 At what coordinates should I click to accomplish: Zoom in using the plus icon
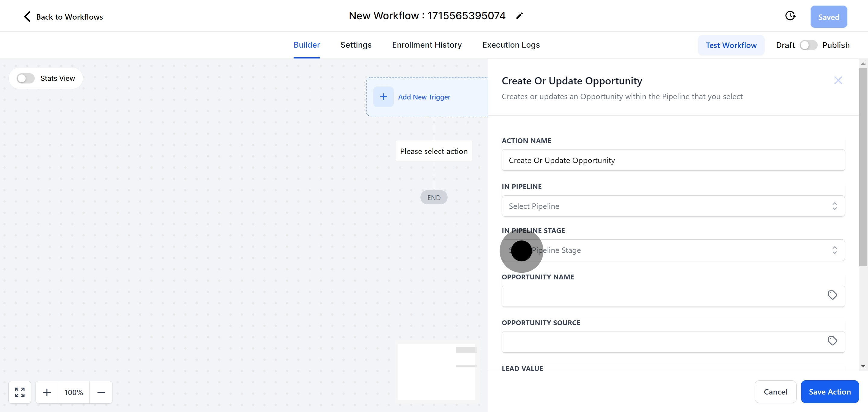click(47, 392)
